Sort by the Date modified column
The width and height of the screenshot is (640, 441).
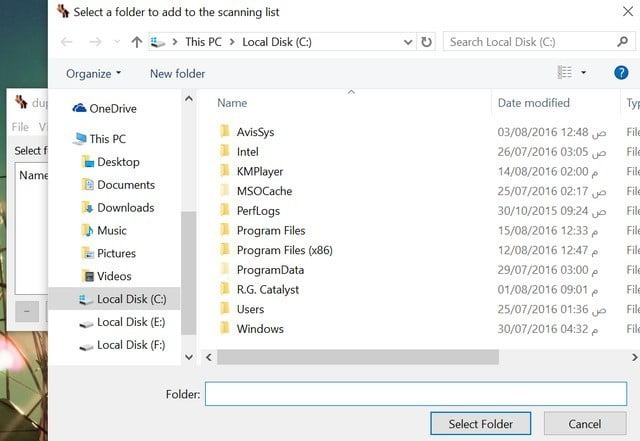pyautogui.click(x=533, y=103)
